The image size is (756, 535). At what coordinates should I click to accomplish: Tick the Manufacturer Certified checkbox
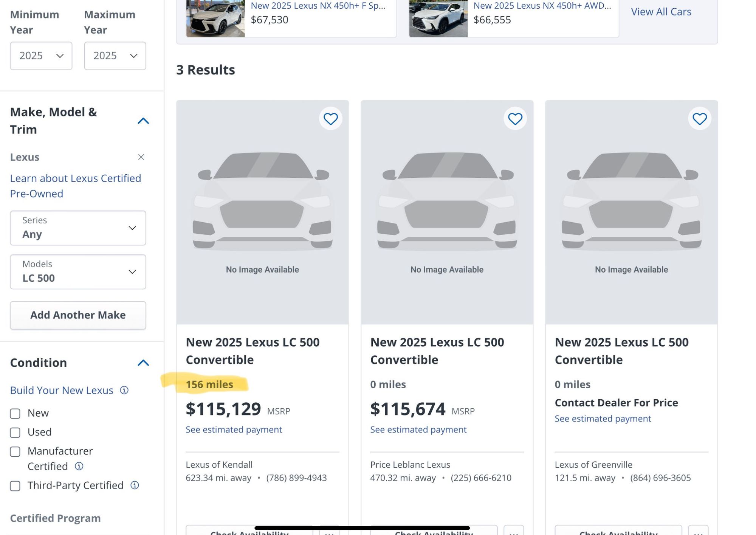coord(15,452)
